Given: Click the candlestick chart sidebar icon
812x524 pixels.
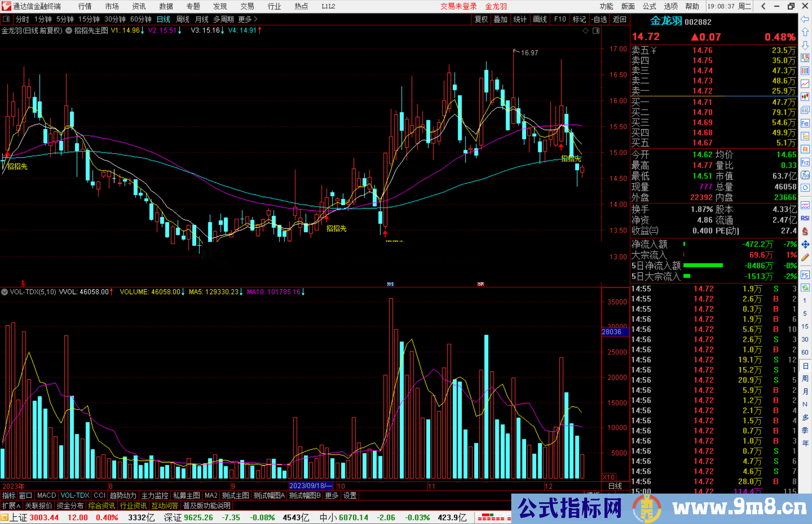Looking at the screenshot, I should click(x=805, y=97).
